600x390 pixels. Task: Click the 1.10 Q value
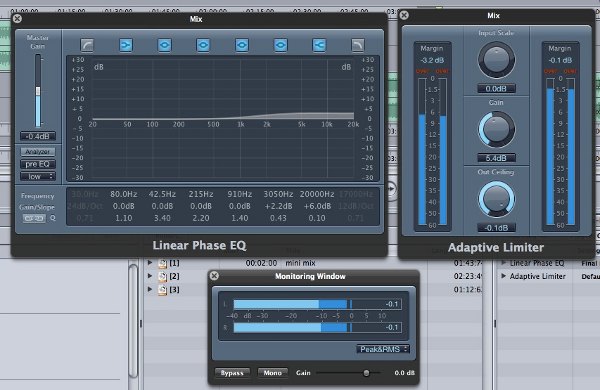point(124,218)
